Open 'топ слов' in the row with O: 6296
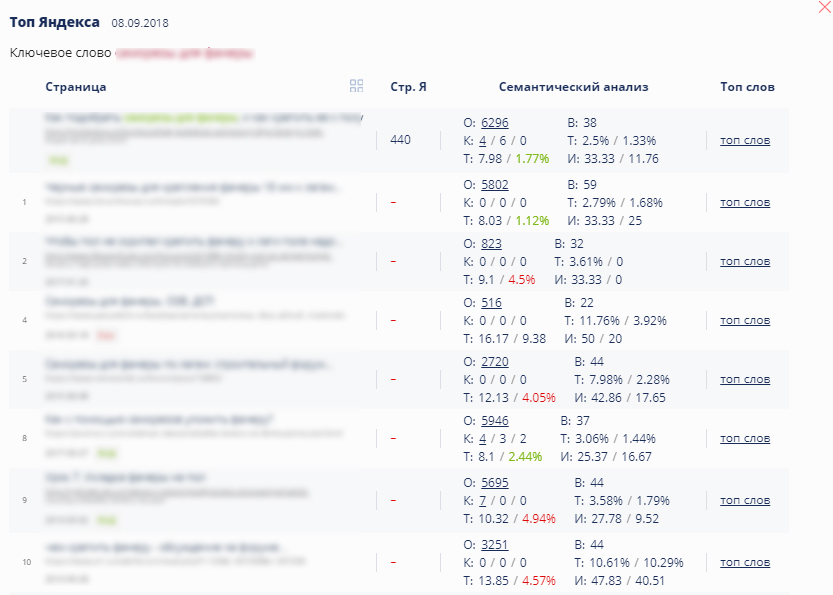The image size is (833, 595). click(745, 141)
